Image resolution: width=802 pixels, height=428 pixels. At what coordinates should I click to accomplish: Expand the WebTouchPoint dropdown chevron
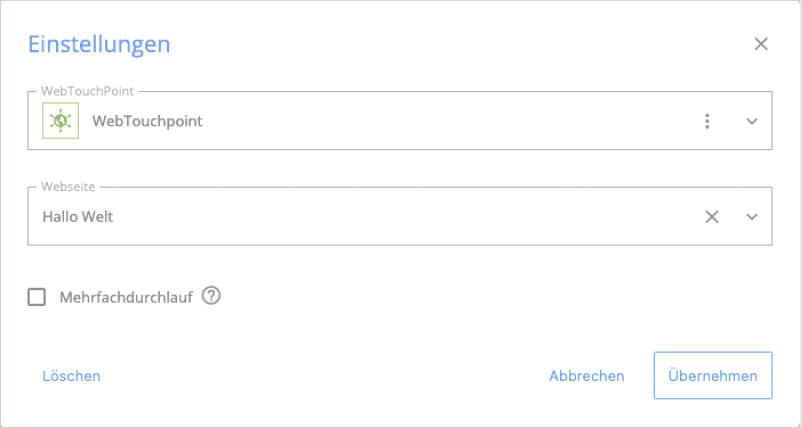pyautogui.click(x=751, y=121)
